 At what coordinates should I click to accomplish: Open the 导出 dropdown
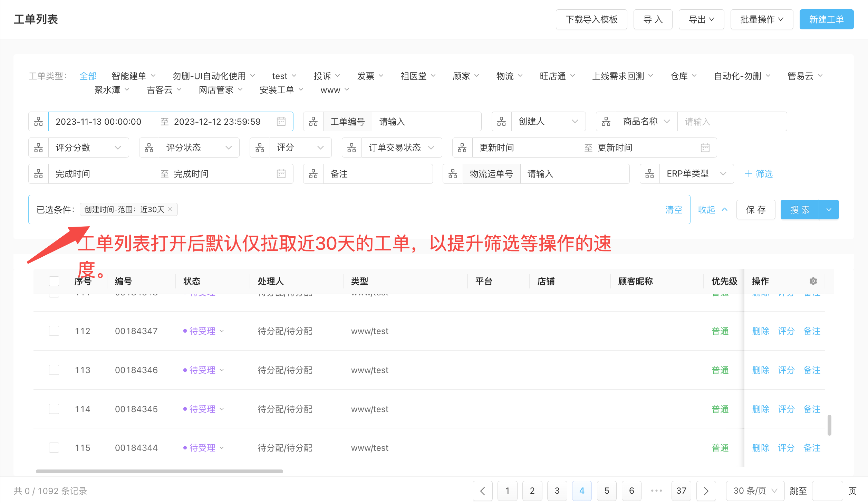coord(701,19)
